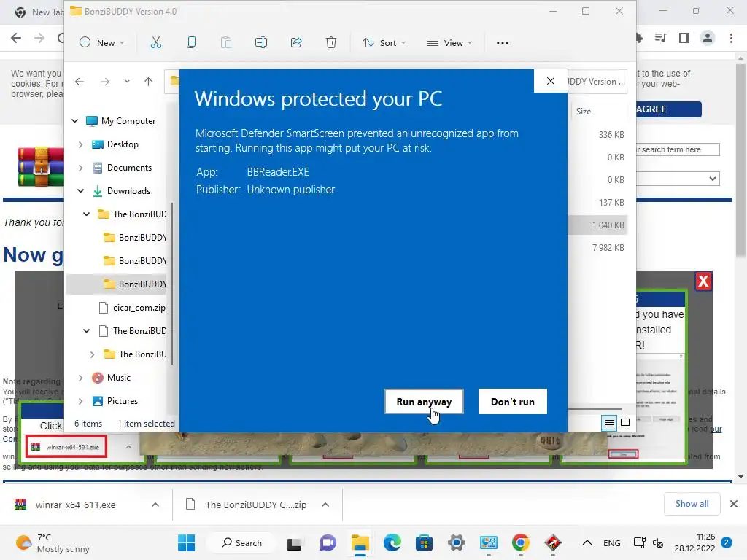This screenshot has width=747, height=560.
Task: Toggle Chrome side panel icon
Action: (x=684, y=38)
